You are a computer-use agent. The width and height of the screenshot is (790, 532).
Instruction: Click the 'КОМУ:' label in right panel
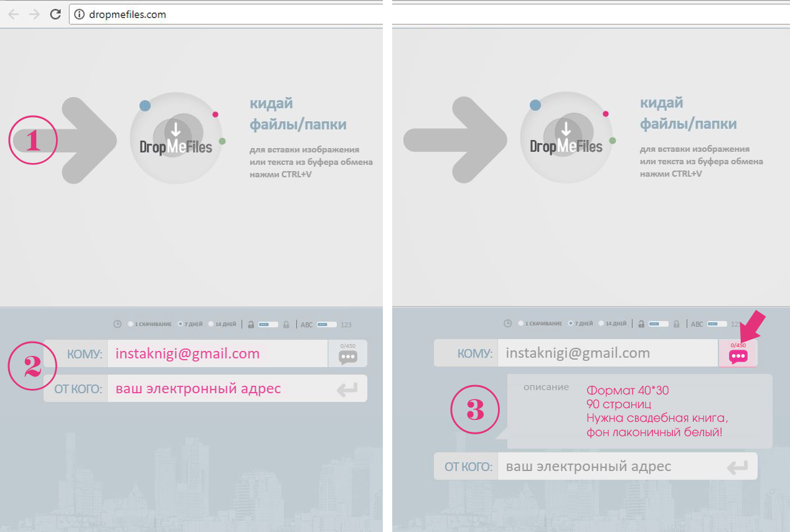click(x=475, y=353)
